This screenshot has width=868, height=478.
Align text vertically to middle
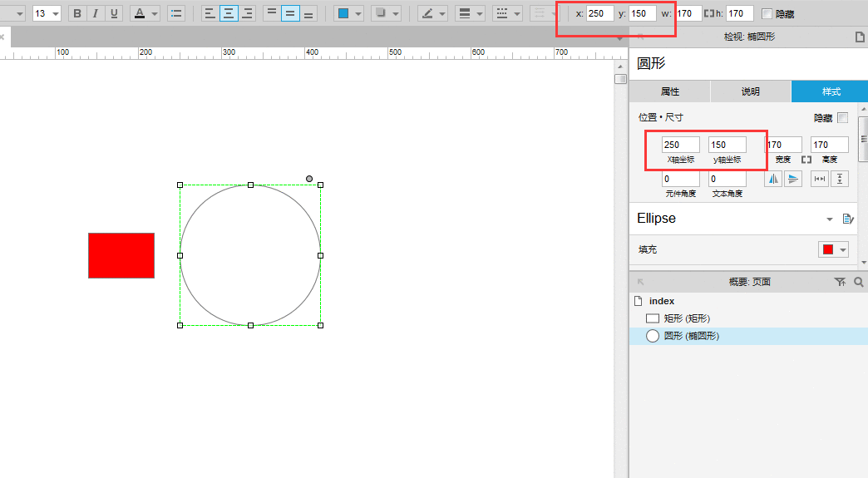coord(290,13)
